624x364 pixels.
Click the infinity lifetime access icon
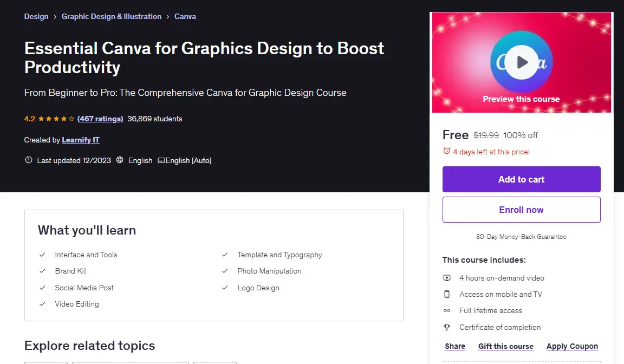click(447, 311)
